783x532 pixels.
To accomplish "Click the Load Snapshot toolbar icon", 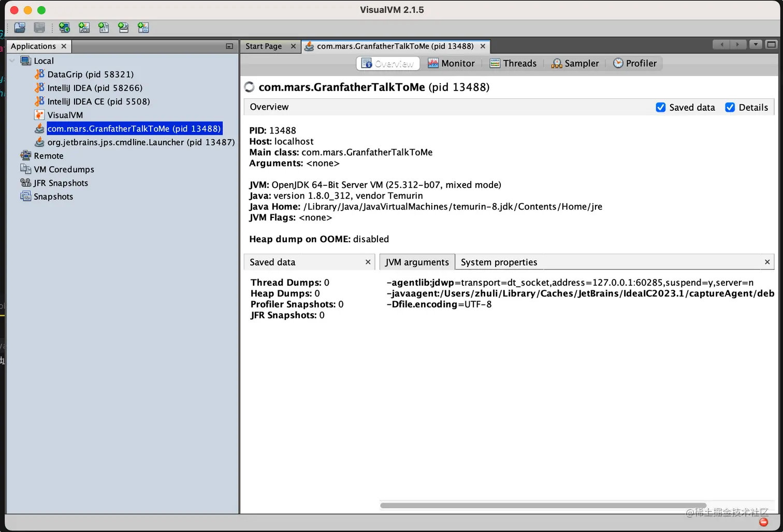I will tap(20, 27).
